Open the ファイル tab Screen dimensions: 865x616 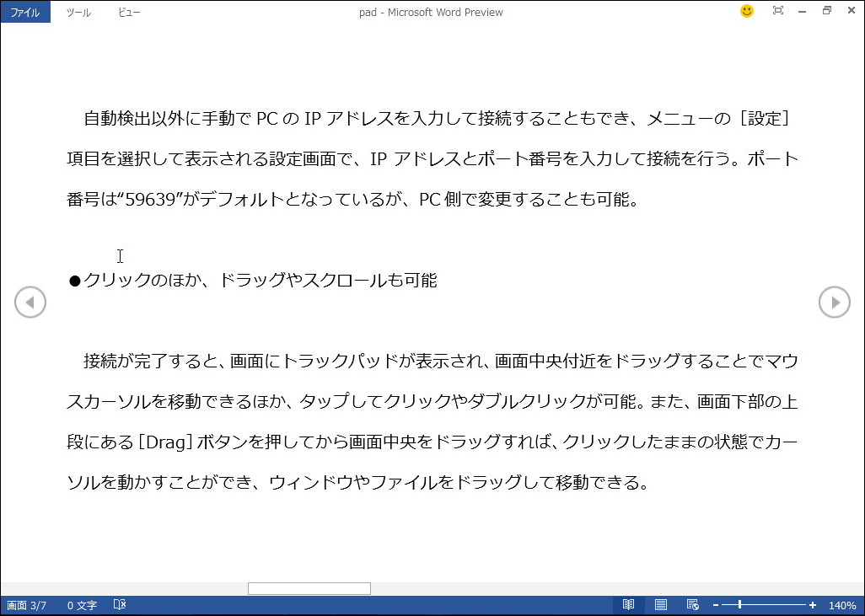pos(24,12)
